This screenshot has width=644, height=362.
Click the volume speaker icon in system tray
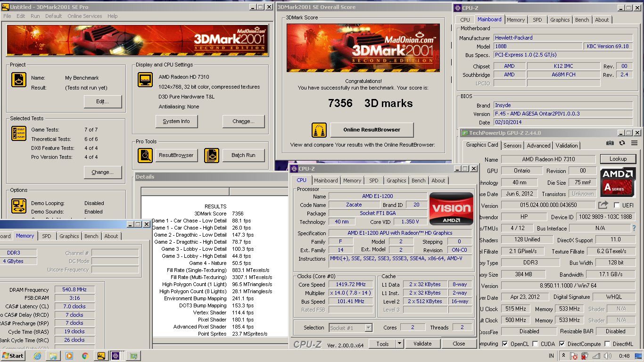[x=608, y=356]
